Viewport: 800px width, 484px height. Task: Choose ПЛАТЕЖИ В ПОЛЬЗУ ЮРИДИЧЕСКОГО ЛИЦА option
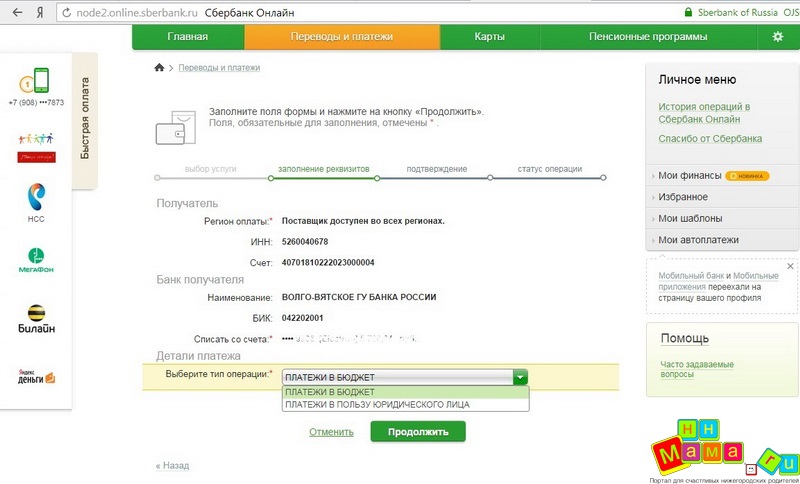(x=406, y=404)
